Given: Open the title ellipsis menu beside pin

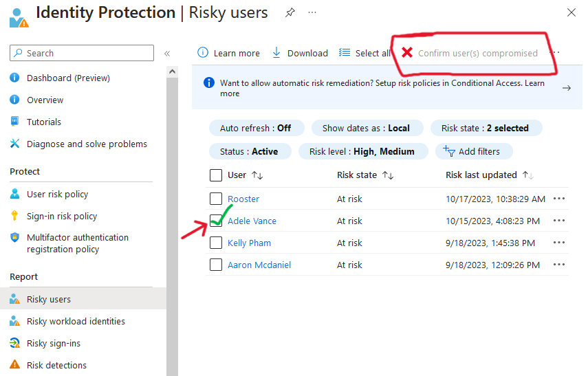Looking at the screenshot, I should coord(312,12).
